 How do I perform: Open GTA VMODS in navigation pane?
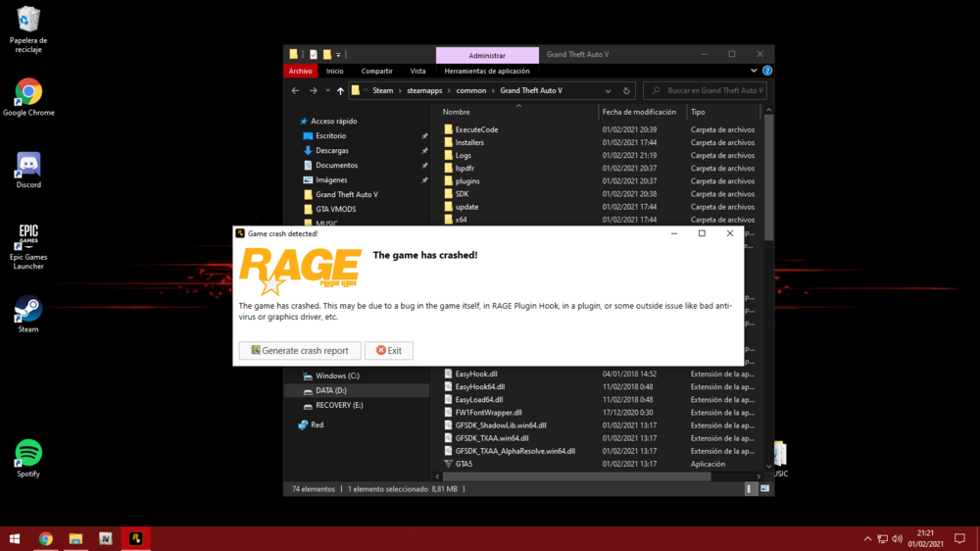[335, 209]
